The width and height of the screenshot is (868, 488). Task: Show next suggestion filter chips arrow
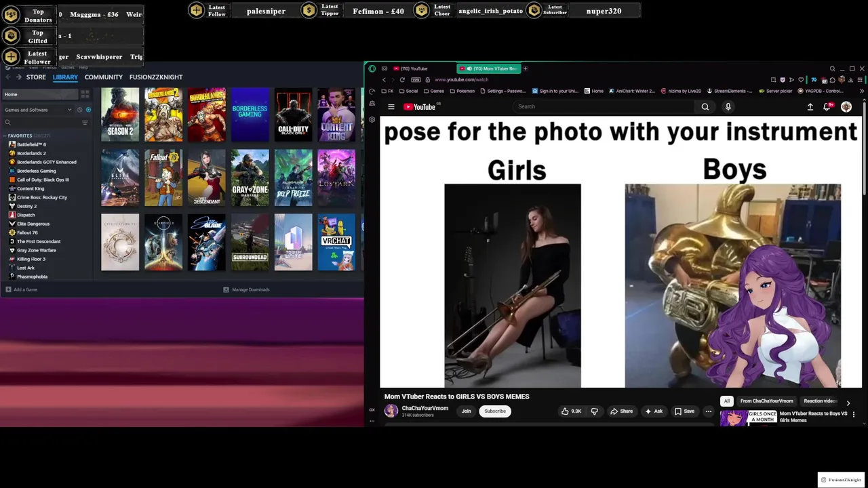pyautogui.click(x=848, y=402)
